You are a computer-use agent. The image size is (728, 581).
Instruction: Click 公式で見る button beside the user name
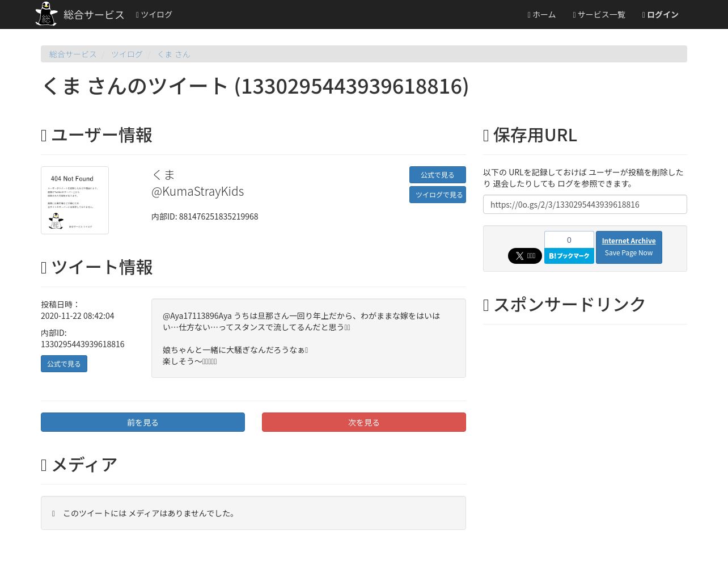pyautogui.click(x=438, y=175)
